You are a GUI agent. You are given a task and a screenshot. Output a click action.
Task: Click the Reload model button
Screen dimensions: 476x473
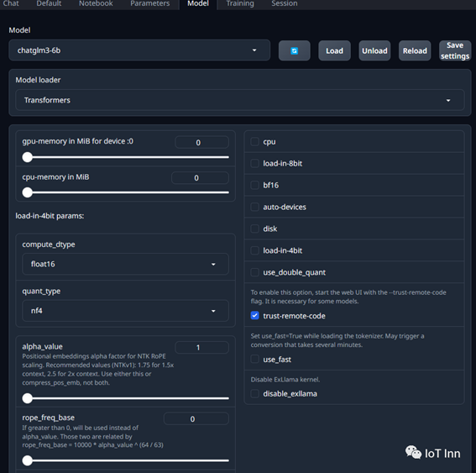click(415, 50)
